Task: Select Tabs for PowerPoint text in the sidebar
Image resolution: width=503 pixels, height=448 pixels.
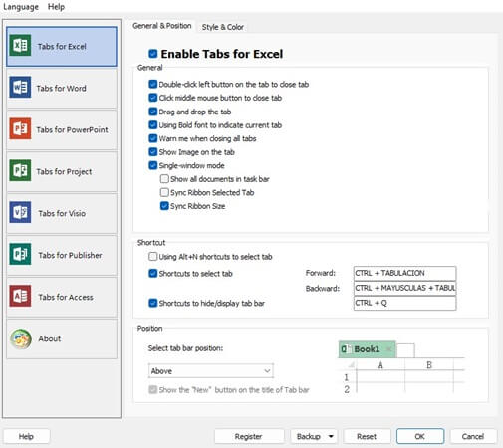Action: (72, 130)
